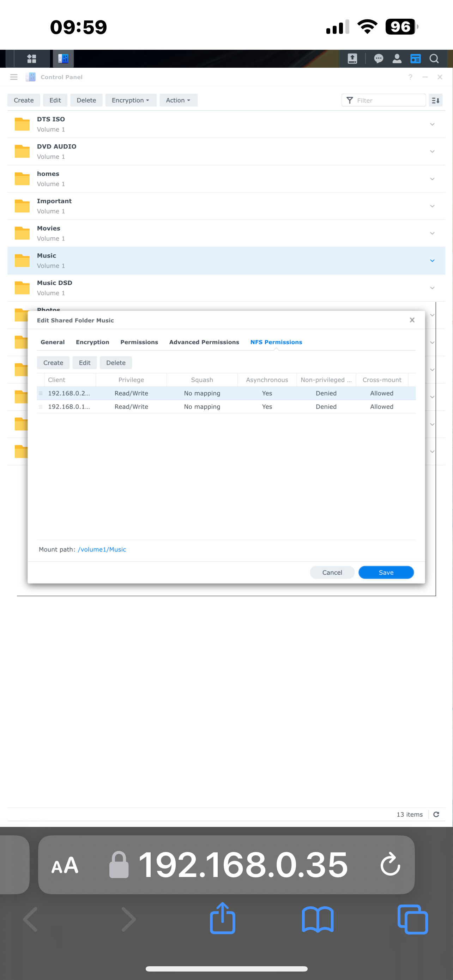The image size is (453, 980).
Task: Click the Cross-mount column header
Action: click(382, 380)
